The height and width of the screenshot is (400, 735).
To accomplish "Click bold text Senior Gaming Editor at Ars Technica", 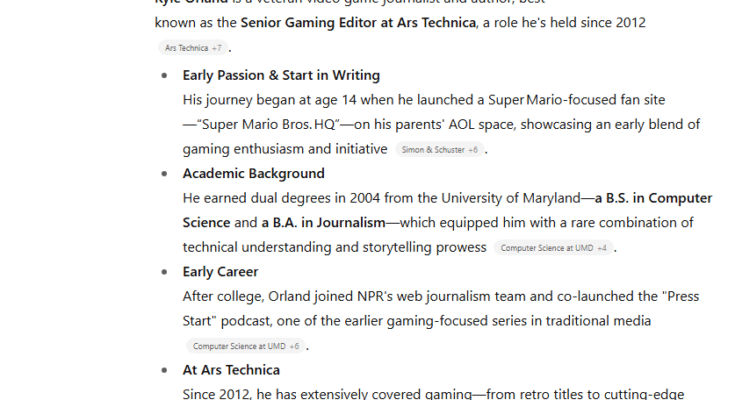I will (358, 23).
